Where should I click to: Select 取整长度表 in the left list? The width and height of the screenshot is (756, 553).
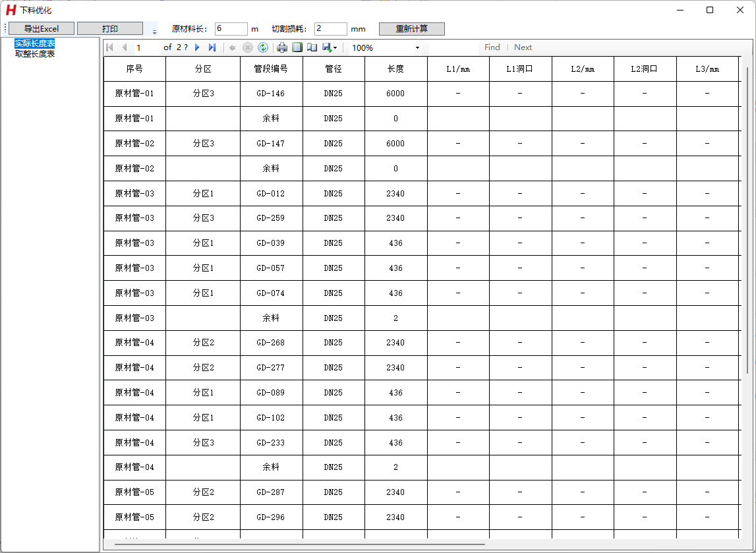(35, 54)
